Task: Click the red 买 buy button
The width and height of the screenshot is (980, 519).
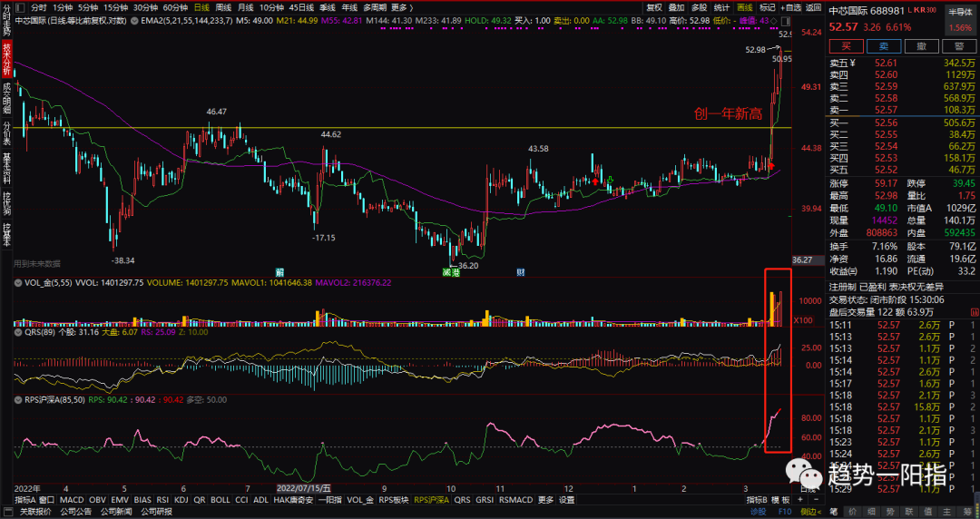Action: pos(846,46)
